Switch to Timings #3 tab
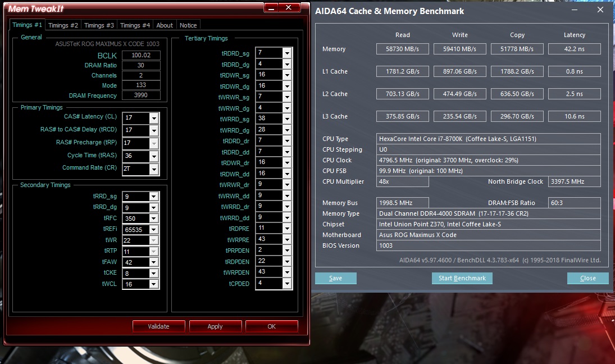615x364 pixels. tap(99, 25)
